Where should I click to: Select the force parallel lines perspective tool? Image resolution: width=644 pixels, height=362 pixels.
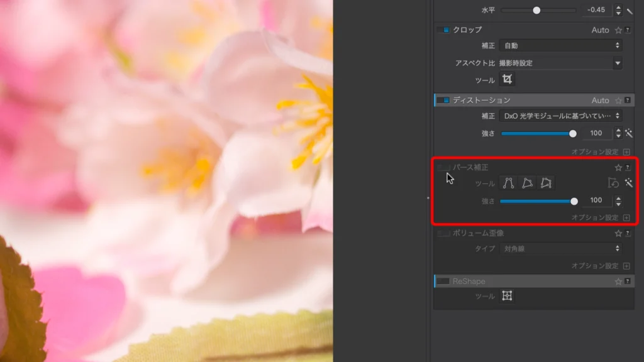click(508, 184)
